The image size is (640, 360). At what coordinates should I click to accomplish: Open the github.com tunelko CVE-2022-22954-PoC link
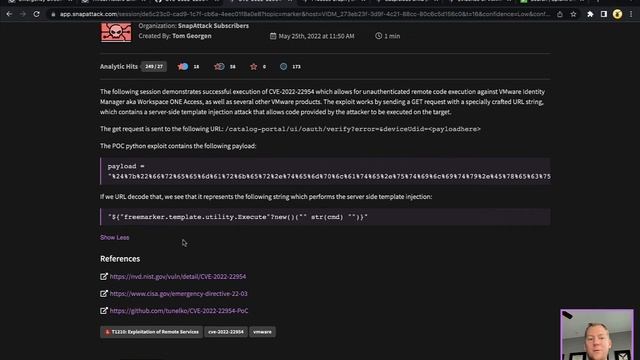click(x=179, y=311)
